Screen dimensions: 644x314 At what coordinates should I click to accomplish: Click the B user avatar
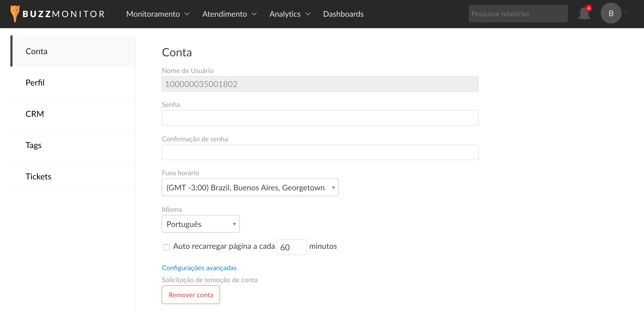coord(611,14)
